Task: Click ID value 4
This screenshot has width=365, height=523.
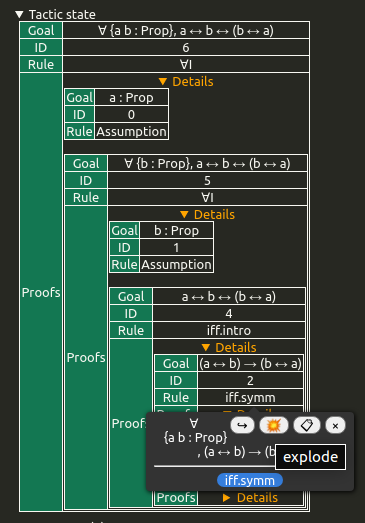Action: pyautogui.click(x=229, y=314)
